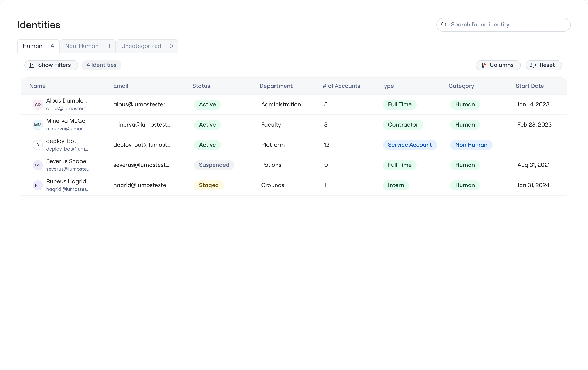Click the Administration department cell
This screenshot has width=588, height=370.
tap(281, 105)
